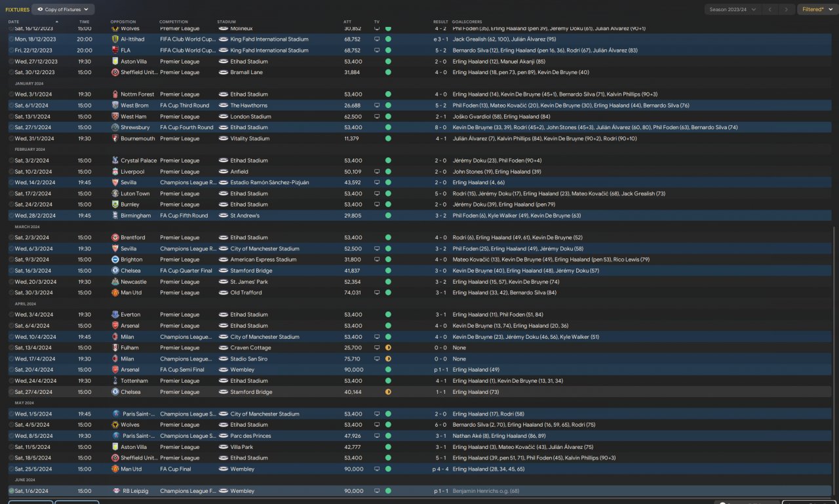Expand the Filtered* filter dropdown

817,10
